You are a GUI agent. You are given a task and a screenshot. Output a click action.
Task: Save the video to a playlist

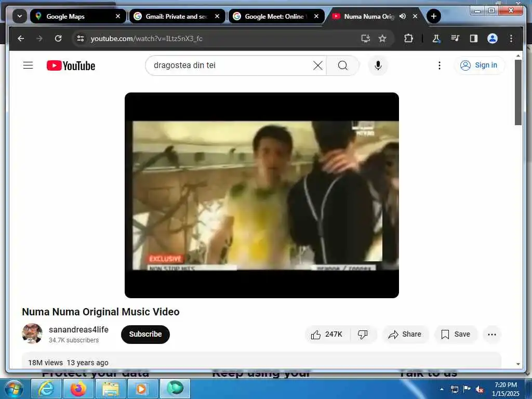[x=456, y=334]
